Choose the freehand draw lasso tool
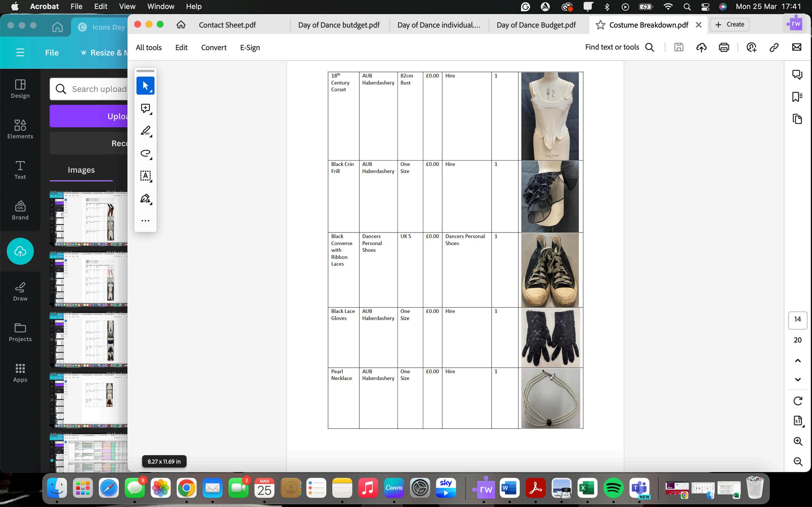812x507 pixels. pyautogui.click(x=145, y=153)
